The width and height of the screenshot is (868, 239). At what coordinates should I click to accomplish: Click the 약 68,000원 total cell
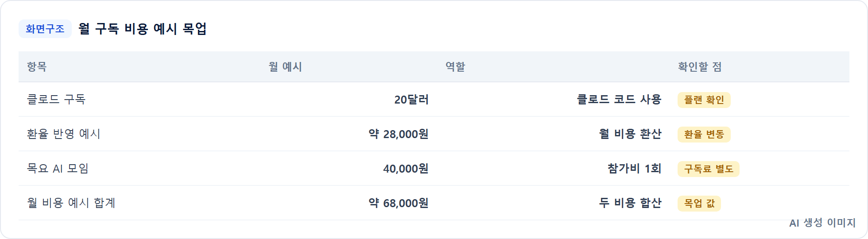click(x=399, y=203)
